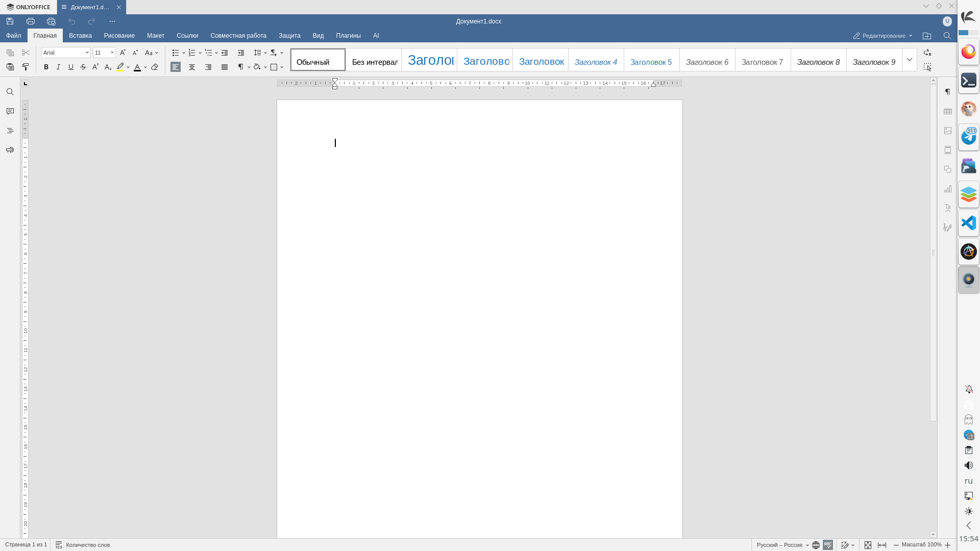The width and height of the screenshot is (980, 551).
Task: Open the font size dropdown
Action: [x=112, y=53]
